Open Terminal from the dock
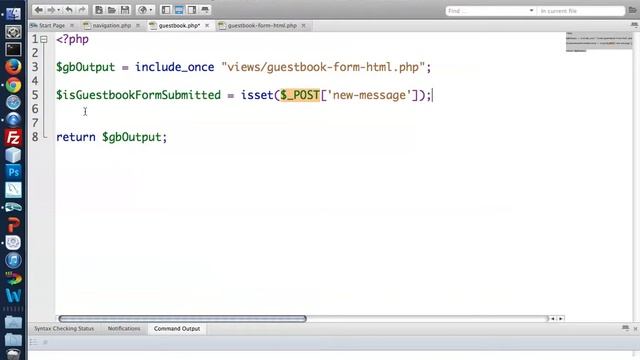640x360 pixels. click(13, 49)
